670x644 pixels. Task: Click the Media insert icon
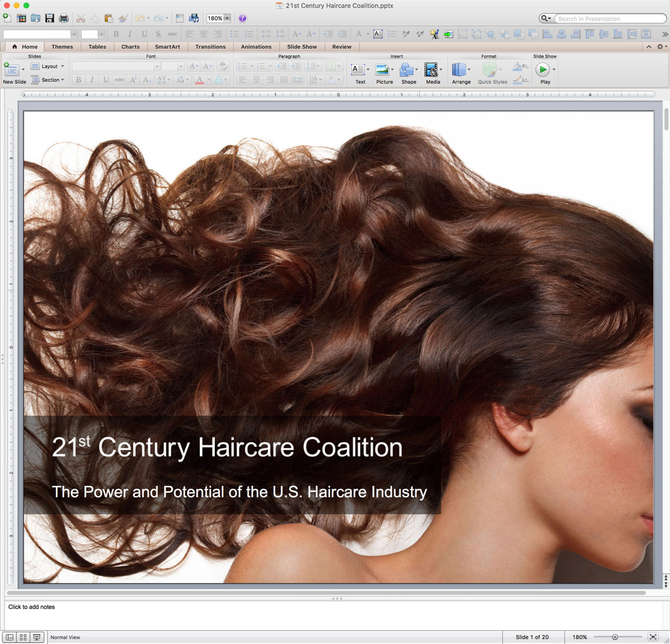point(431,70)
